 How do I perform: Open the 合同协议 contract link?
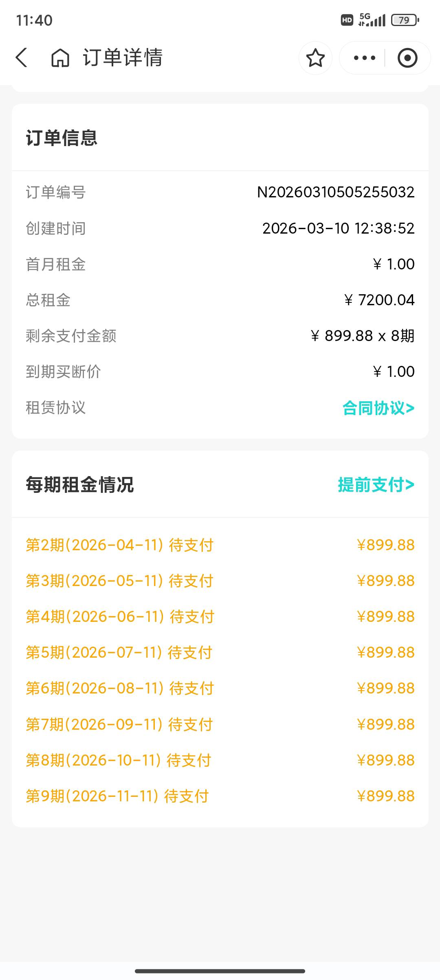[x=378, y=408]
